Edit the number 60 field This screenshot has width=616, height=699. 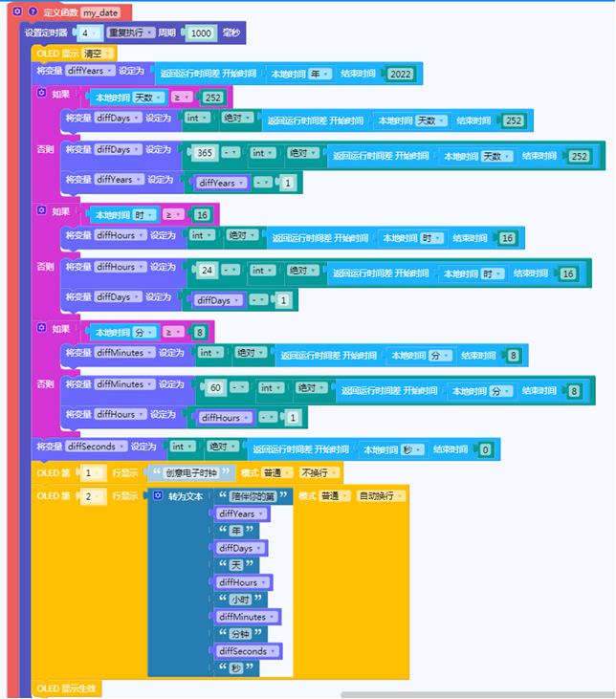215,388
